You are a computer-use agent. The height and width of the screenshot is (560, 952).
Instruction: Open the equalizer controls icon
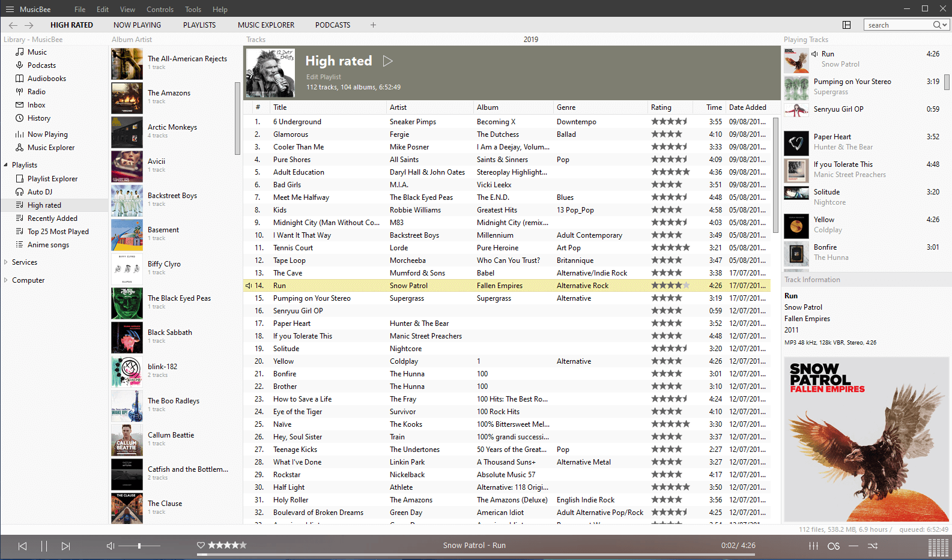point(813,546)
